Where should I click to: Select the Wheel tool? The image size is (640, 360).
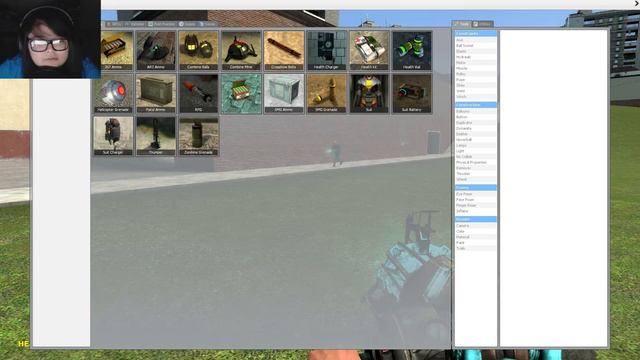pyautogui.click(x=476, y=180)
